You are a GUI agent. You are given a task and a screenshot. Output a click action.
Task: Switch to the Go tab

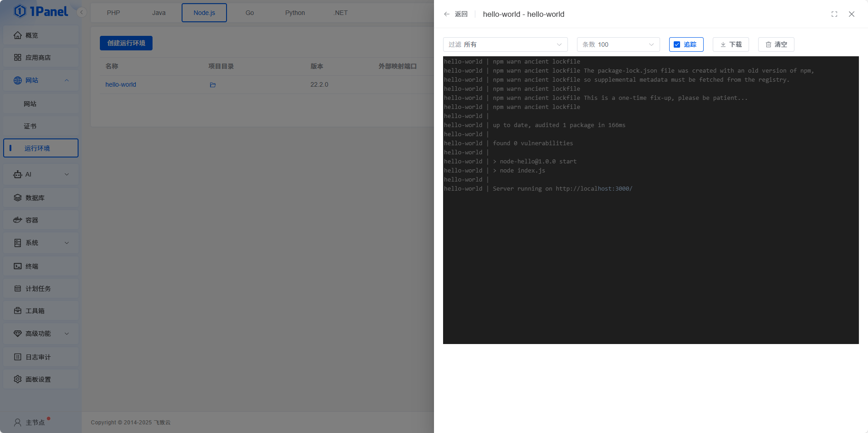pyautogui.click(x=250, y=13)
